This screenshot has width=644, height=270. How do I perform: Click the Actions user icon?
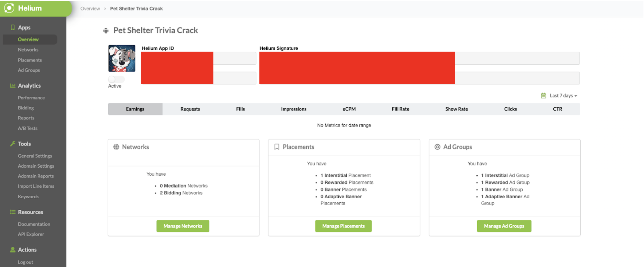tap(13, 249)
